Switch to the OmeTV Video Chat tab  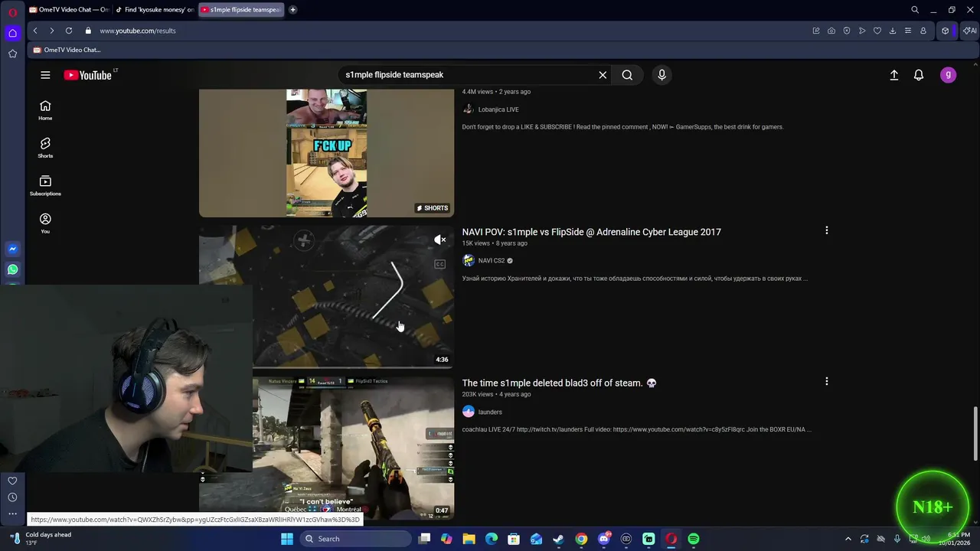click(x=69, y=10)
